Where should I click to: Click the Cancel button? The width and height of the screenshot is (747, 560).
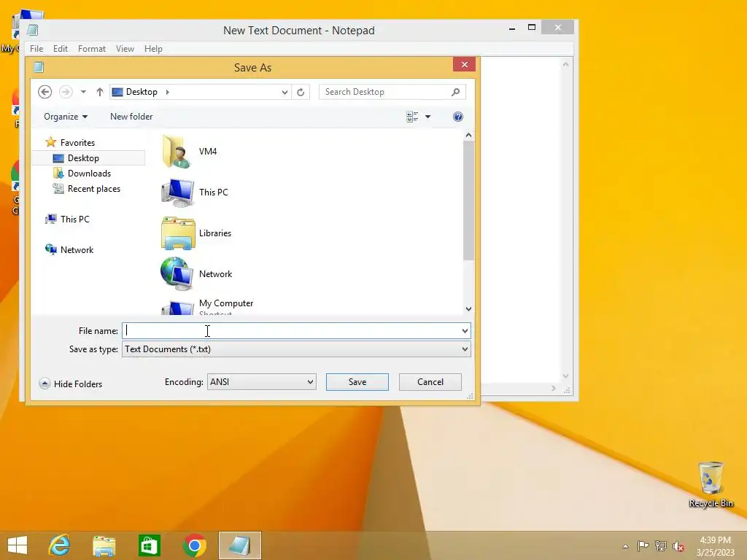point(430,382)
